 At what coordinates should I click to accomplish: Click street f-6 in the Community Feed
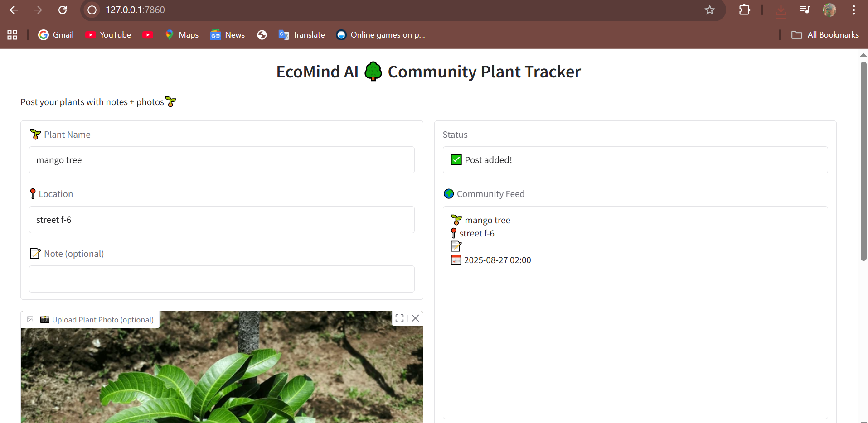(477, 233)
